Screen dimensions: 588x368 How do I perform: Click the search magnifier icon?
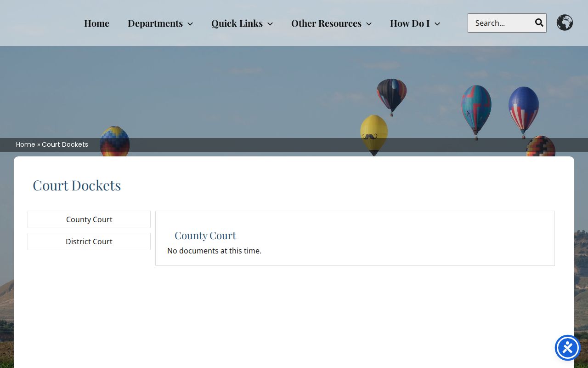point(539,23)
